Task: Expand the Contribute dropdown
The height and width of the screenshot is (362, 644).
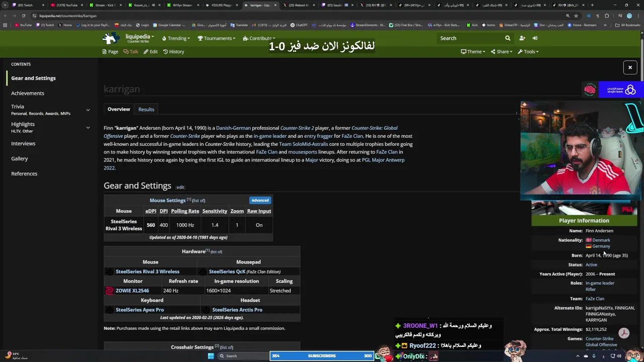Action: coord(259,38)
